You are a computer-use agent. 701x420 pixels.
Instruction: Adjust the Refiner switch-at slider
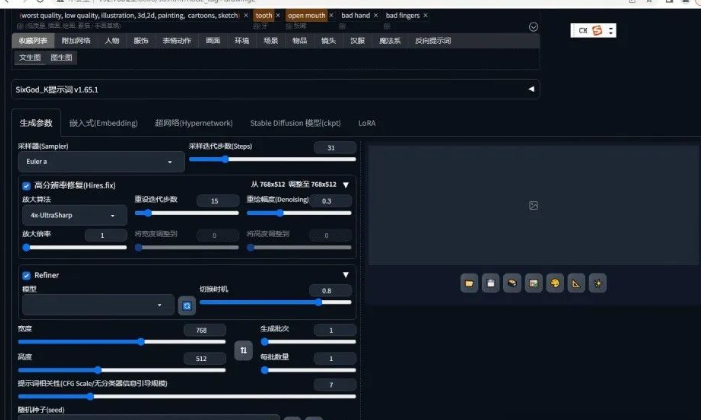[275, 302]
